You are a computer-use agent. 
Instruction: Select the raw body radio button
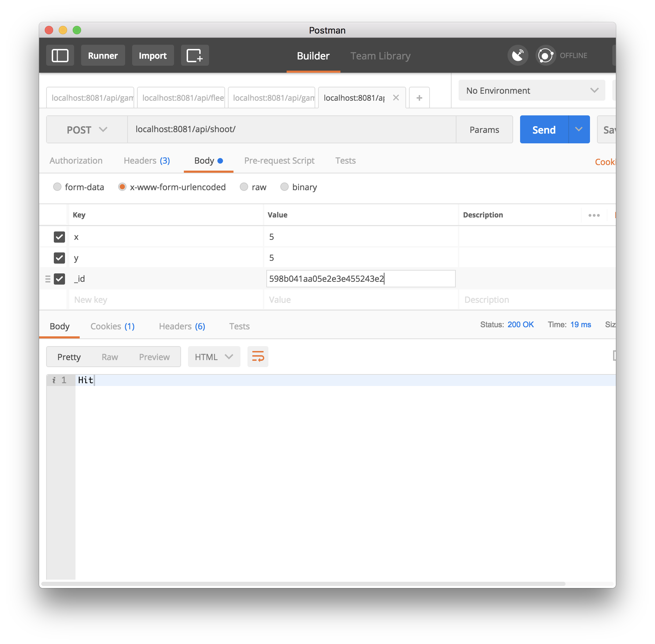click(244, 187)
